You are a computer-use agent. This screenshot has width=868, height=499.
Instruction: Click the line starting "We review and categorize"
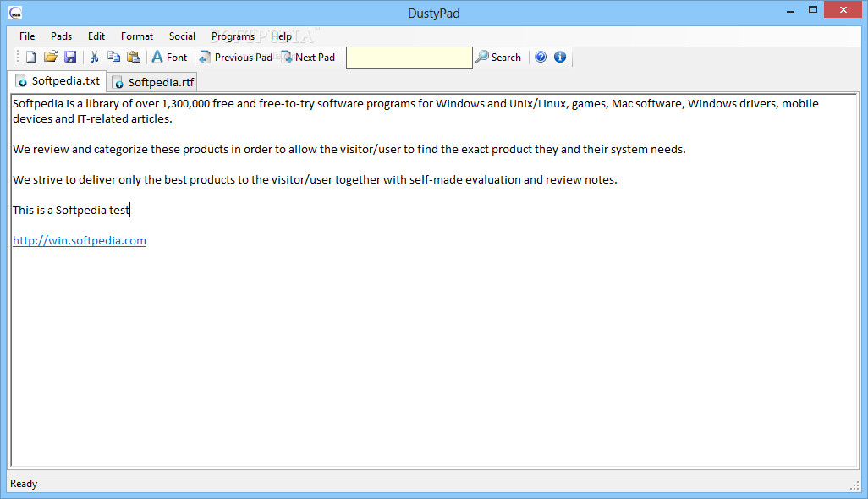(x=349, y=150)
